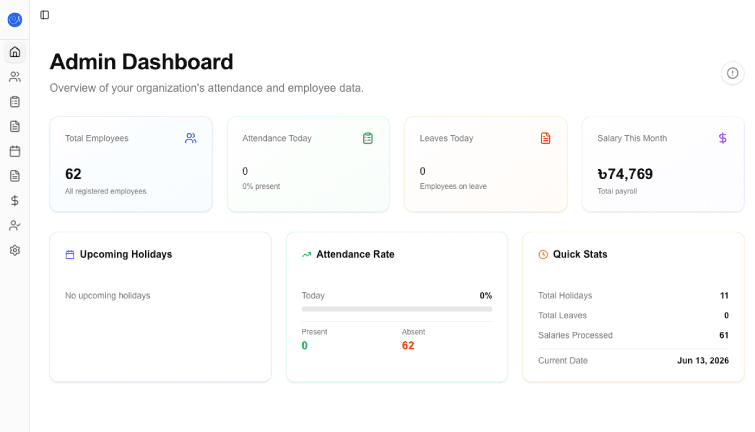The height and width of the screenshot is (432, 755).
Task: Click the Present count 0
Action: click(304, 345)
